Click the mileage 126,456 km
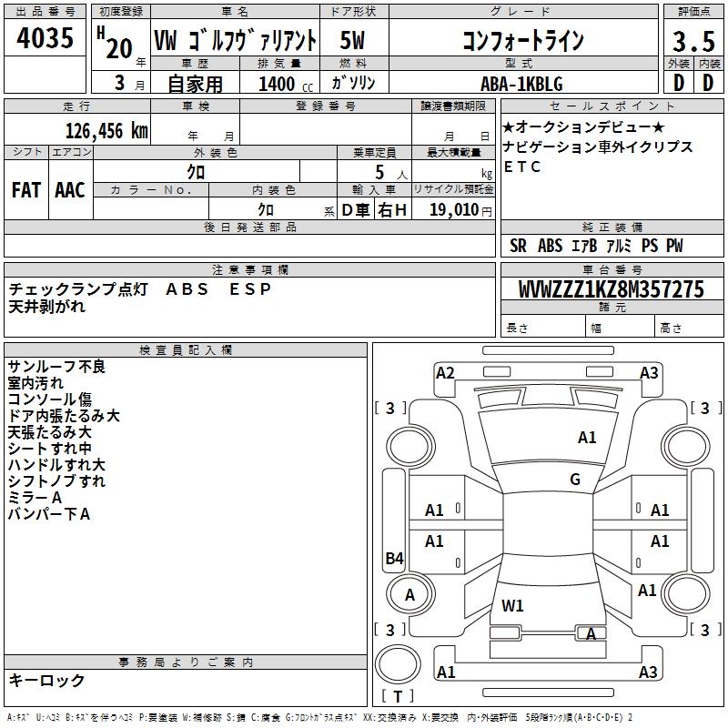This screenshot has height=728, width=728. coord(106,131)
